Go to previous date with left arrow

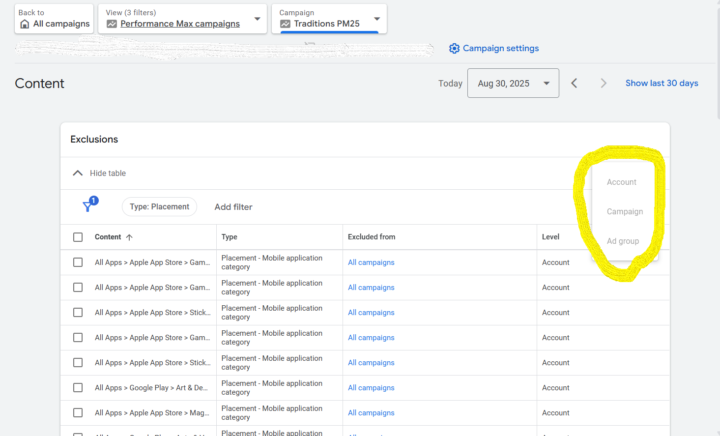click(x=574, y=83)
